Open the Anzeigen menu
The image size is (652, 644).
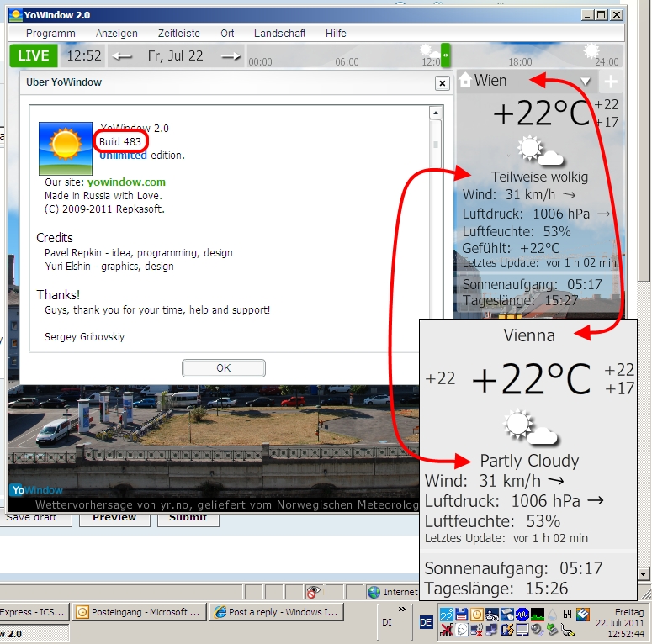116,34
